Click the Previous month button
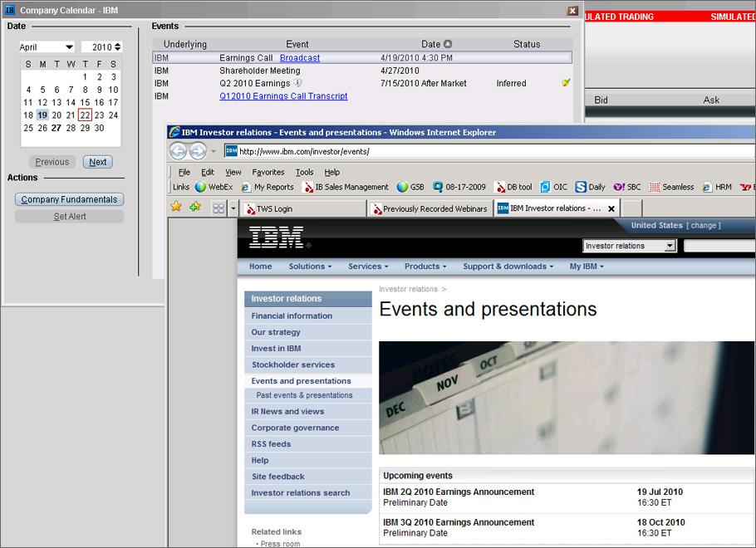 tap(52, 162)
